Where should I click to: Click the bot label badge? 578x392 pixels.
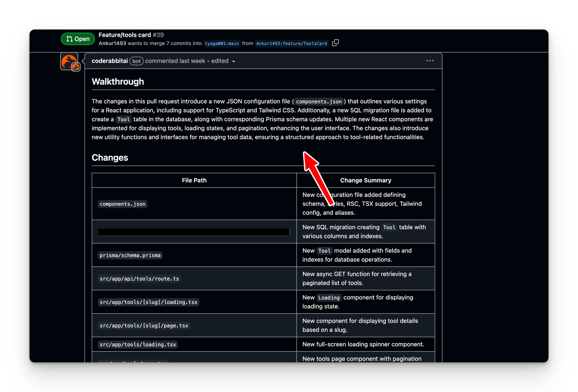tap(136, 61)
